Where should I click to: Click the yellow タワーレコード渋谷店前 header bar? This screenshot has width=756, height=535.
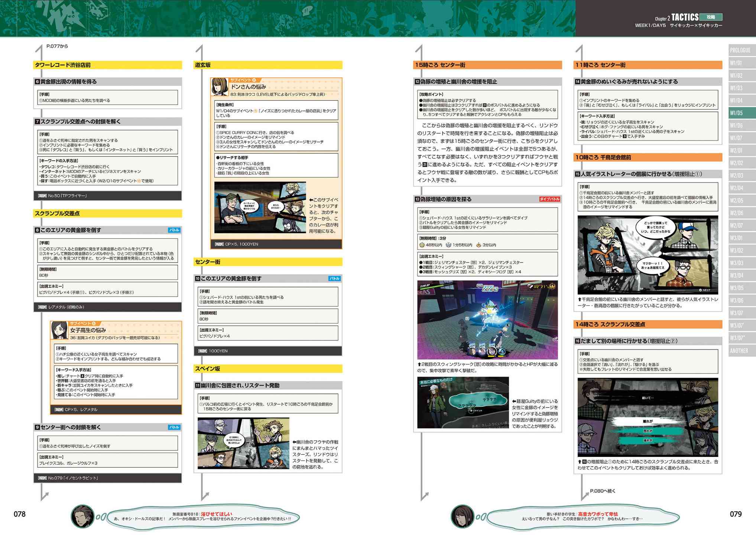[x=108, y=65]
